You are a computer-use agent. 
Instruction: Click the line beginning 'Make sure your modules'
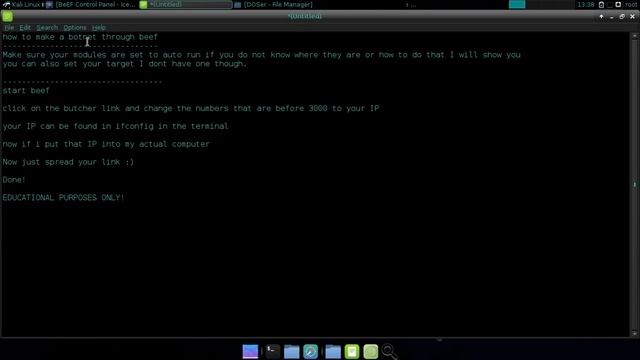pos(261,55)
